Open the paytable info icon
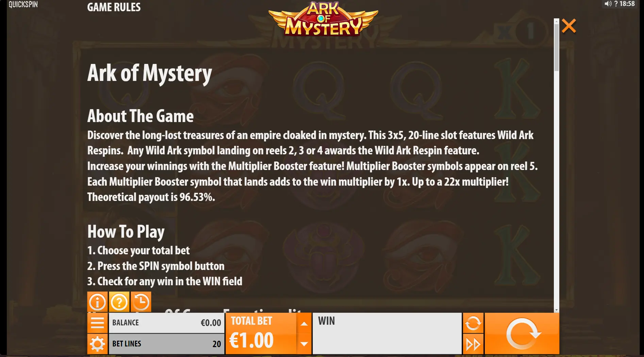This screenshot has width=644, height=357. point(97,302)
